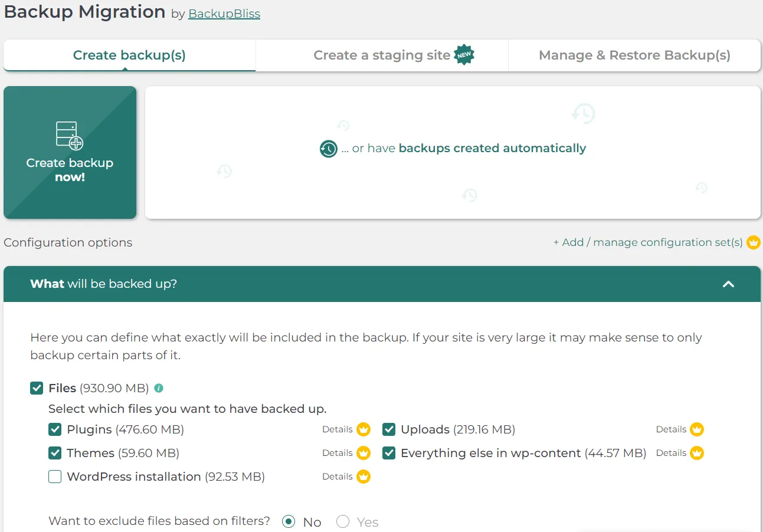Switch to the Manage & Restore Backup(s) tab
The height and width of the screenshot is (532, 763).
[x=634, y=55]
